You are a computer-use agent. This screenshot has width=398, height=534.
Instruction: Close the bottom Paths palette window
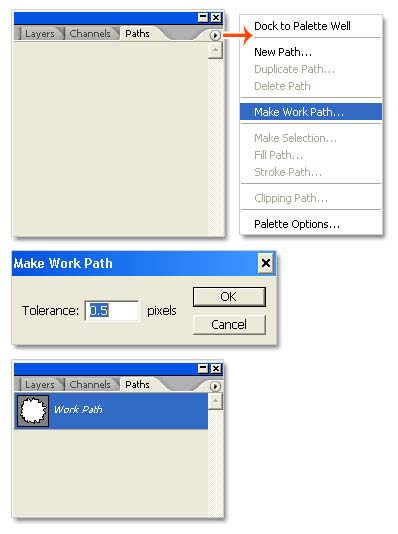(216, 368)
